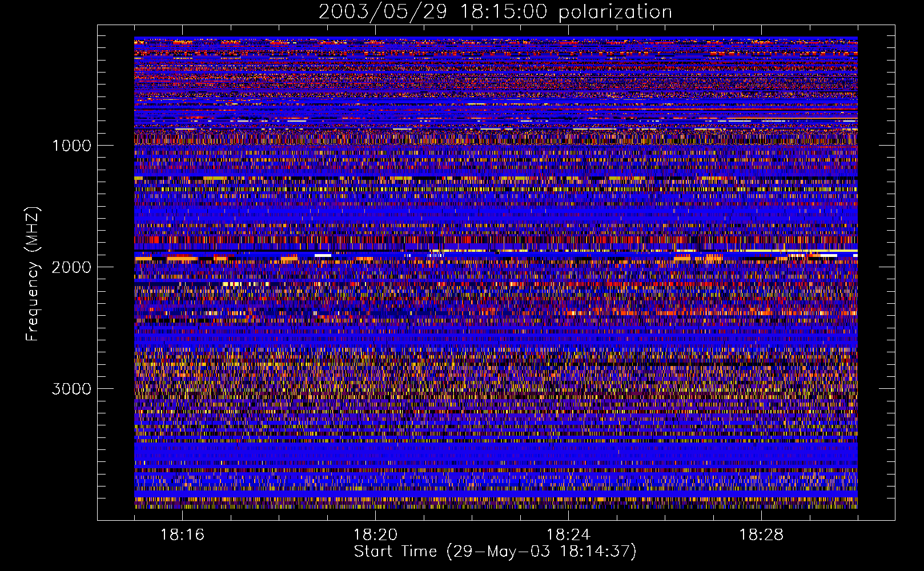Click the 18:28 time tick label
This screenshot has width=924, height=571.
pyautogui.click(x=761, y=535)
